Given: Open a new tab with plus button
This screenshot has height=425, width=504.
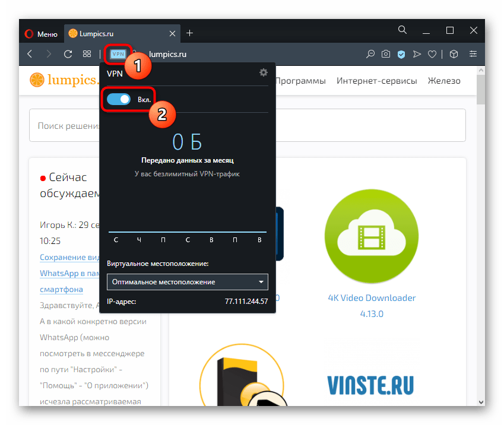Looking at the screenshot, I should [x=190, y=33].
